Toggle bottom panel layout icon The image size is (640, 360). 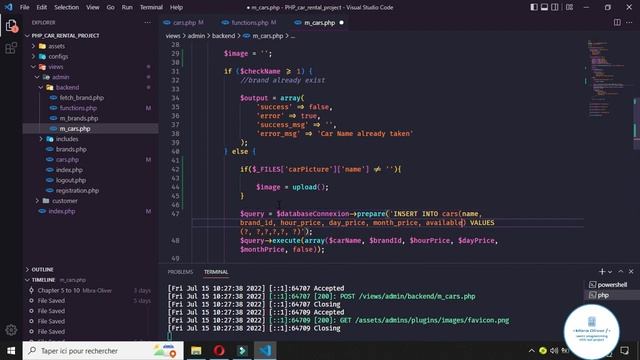[544, 7]
